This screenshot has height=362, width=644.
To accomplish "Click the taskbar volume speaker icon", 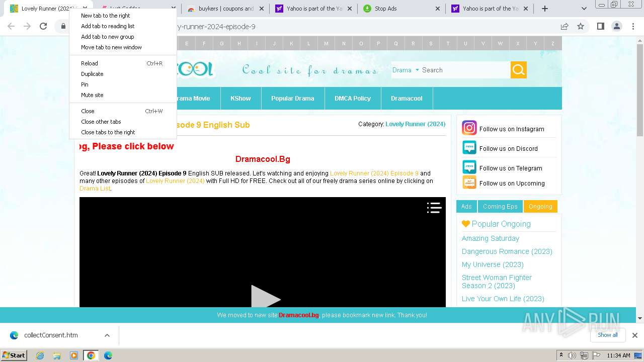I will click(x=572, y=355).
